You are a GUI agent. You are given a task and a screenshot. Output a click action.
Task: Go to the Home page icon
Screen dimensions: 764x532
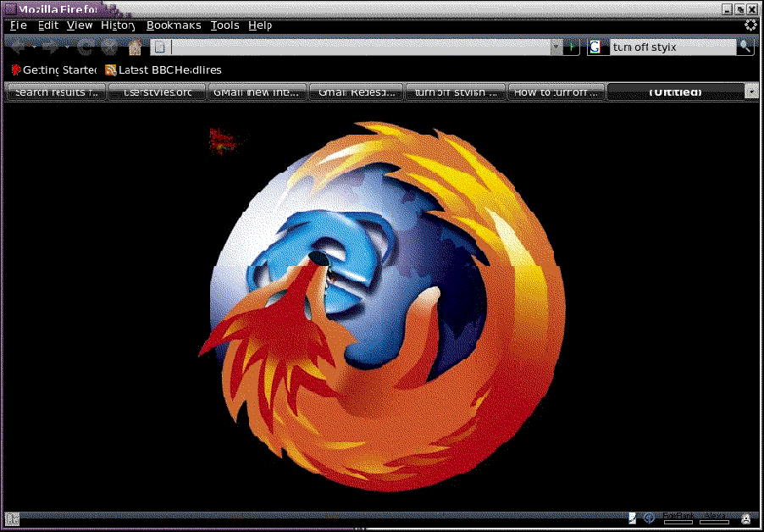(135, 47)
